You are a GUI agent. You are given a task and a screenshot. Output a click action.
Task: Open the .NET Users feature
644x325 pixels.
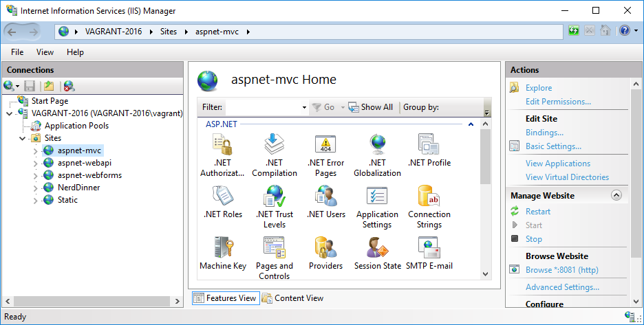pyautogui.click(x=326, y=202)
